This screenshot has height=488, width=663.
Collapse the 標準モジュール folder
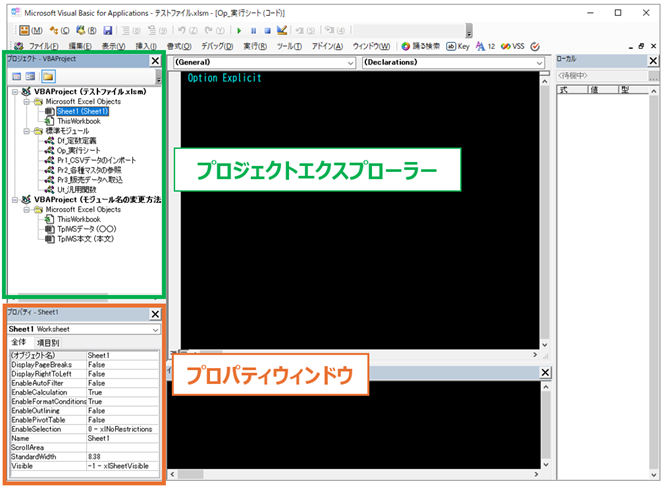coord(27,131)
